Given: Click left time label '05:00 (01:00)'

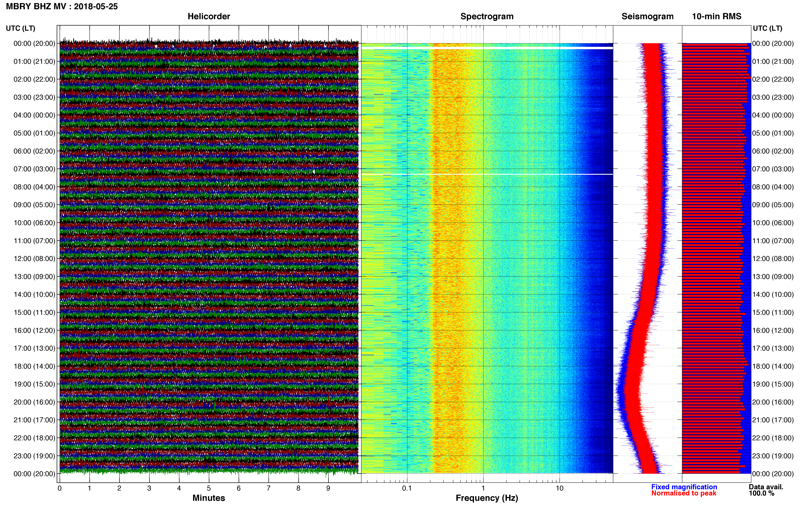Looking at the screenshot, I should (x=34, y=133).
